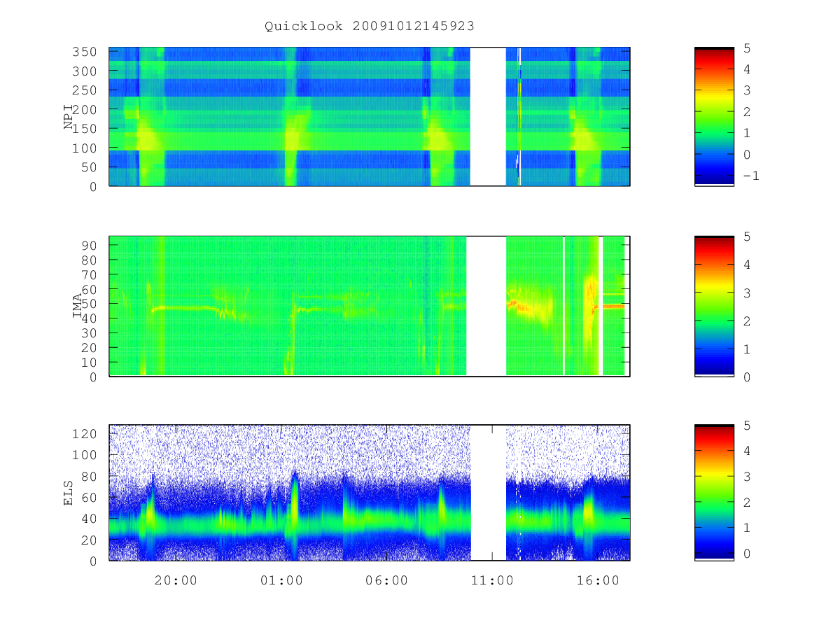Click the ELS color bar
The image size is (840, 630).
point(714,493)
